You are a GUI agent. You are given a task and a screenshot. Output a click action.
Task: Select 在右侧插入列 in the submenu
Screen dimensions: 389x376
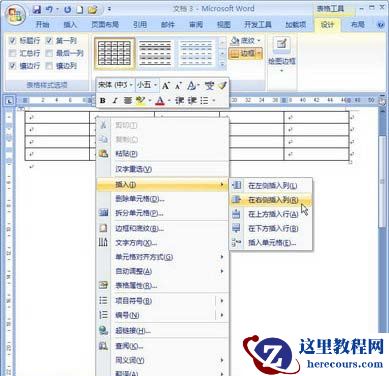click(x=271, y=200)
